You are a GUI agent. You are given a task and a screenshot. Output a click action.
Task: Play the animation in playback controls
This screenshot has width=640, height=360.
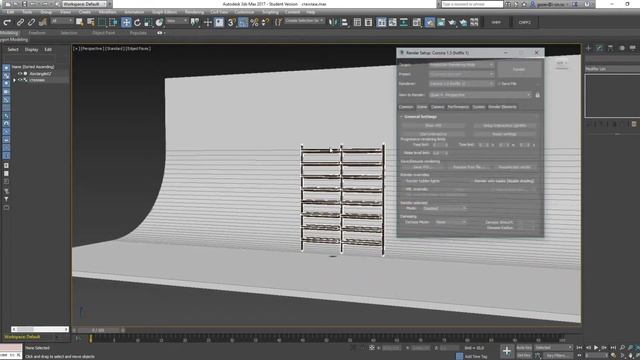[x=596, y=348]
